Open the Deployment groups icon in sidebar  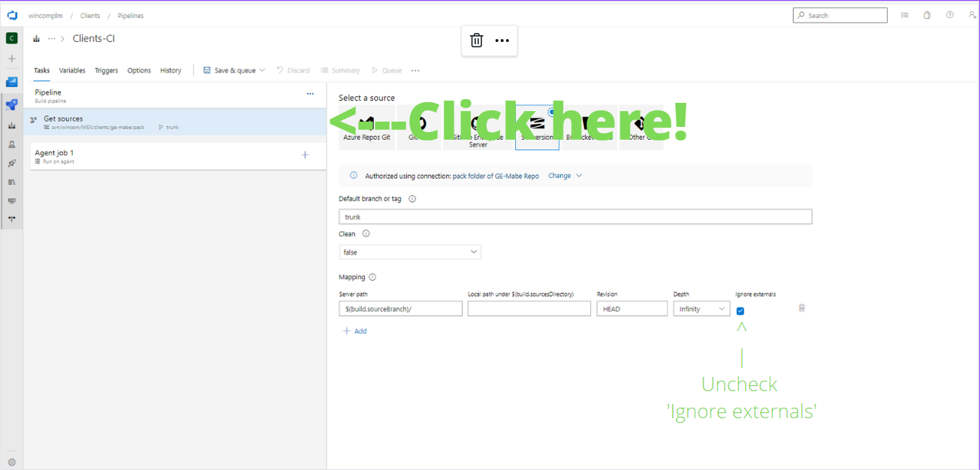(12, 219)
